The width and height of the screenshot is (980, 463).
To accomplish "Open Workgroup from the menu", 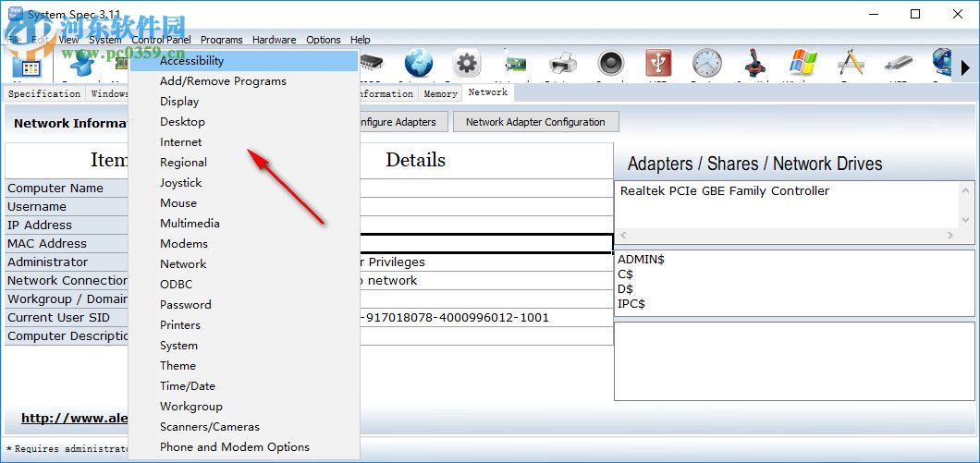I will click(x=244, y=406).
